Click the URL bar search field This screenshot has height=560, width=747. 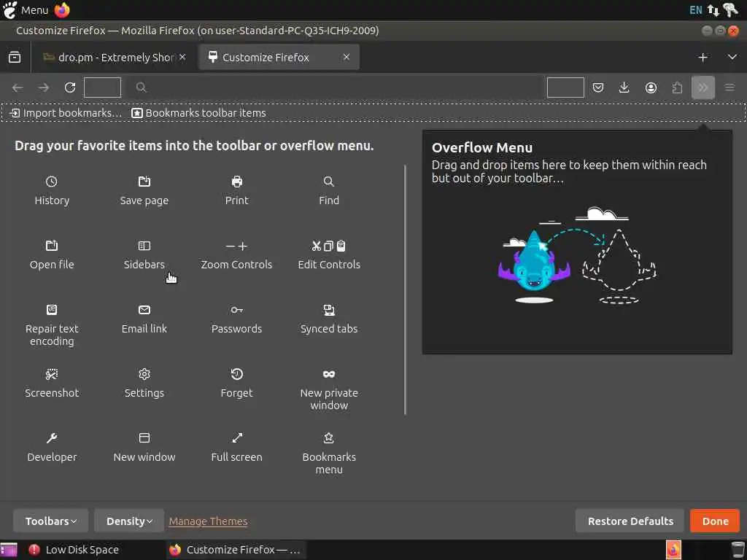[x=333, y=87]
